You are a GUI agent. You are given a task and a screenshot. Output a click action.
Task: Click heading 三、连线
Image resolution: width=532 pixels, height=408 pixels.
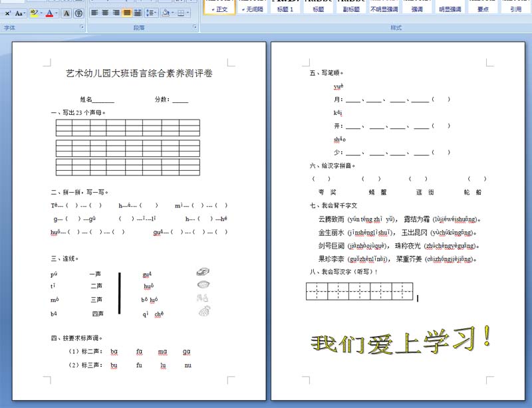pyautogui.click(x=65, y=258)
